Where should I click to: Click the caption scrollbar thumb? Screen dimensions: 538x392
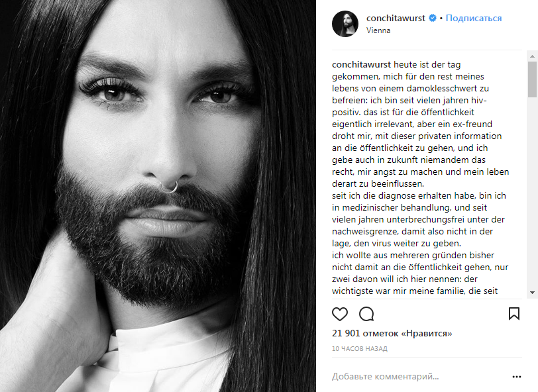click(532, 79)
